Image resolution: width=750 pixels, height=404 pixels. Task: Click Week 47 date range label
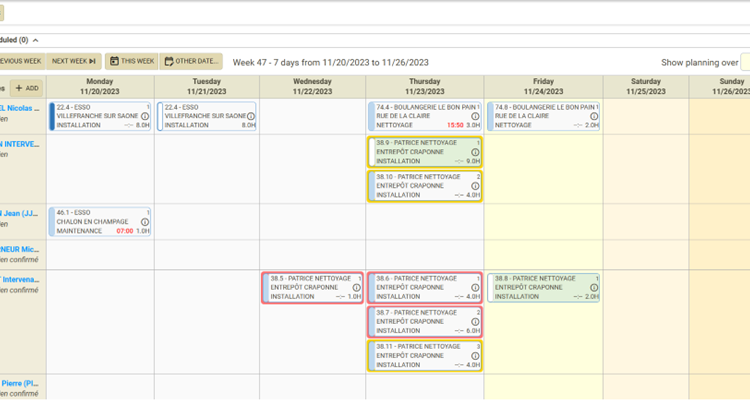coord(331,63)
